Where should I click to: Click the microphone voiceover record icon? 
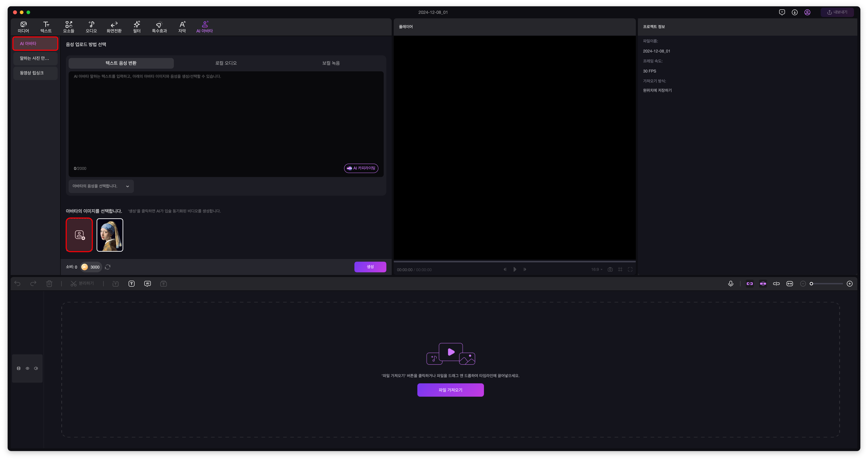tap(730, 284)
